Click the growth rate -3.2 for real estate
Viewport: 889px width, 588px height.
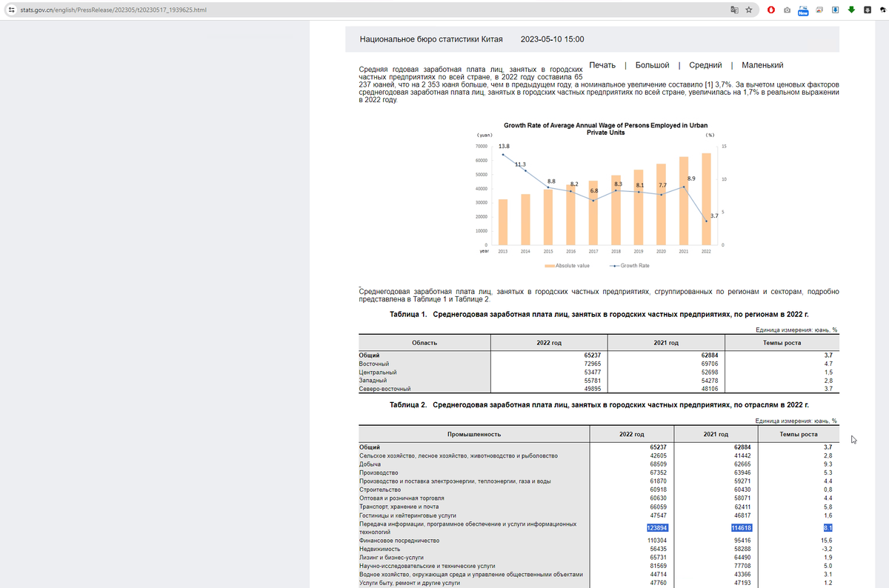coord(828,549)
